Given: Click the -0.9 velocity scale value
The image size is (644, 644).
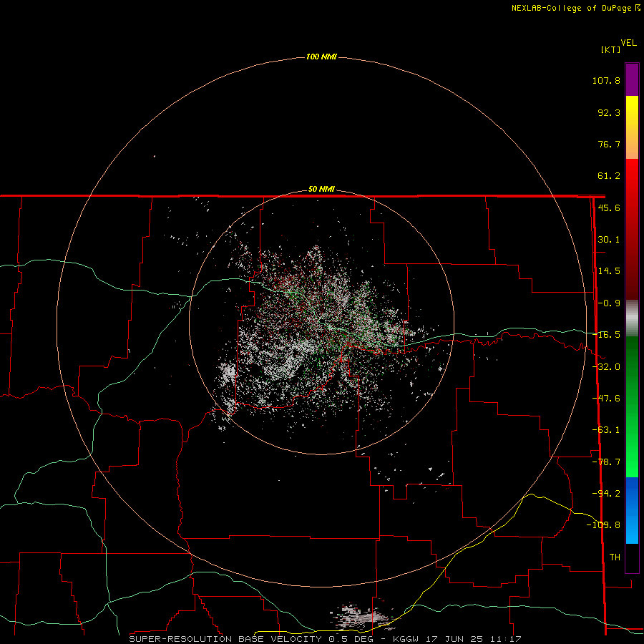Looking at the screenshot, I should click(x=609, y=303).
